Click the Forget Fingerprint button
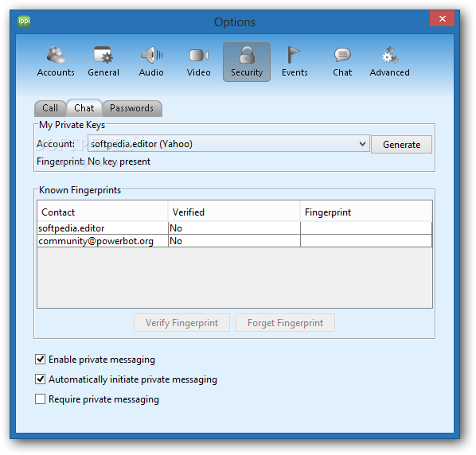The height and width of the screenshot is (455, 476). pyautogui.click(x=285, y=323)
